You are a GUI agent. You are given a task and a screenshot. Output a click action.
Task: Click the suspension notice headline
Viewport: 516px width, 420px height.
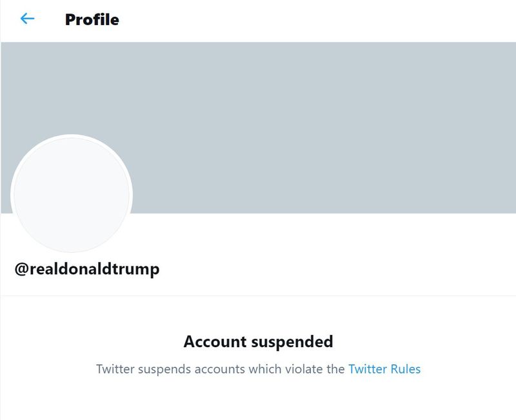pyautogui.click(x=258, y=341)
